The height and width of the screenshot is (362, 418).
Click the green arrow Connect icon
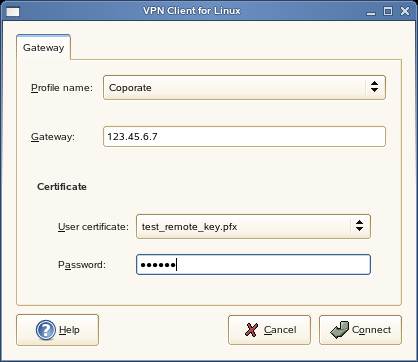[x=339, y=330]
